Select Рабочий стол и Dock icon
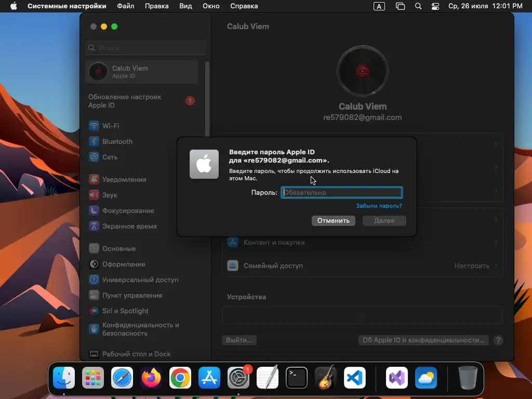The height and width of the screenshot is (399, 532). tap(94, 354)
